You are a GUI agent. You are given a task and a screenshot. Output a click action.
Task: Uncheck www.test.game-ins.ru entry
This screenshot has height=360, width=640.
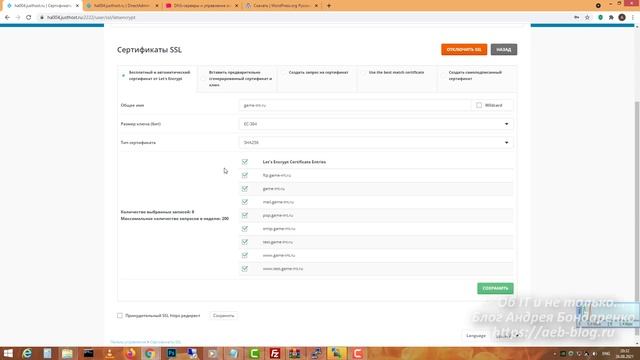point(244,269)
